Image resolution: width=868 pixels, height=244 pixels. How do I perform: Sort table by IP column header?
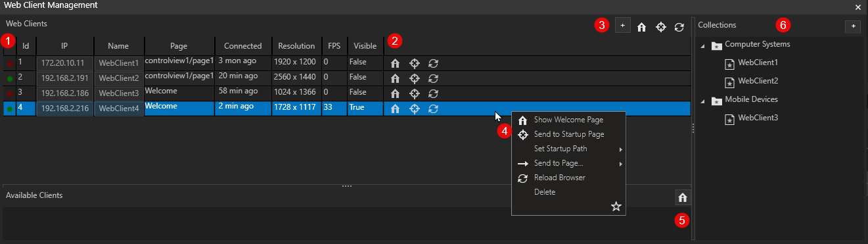click(65, 46)
